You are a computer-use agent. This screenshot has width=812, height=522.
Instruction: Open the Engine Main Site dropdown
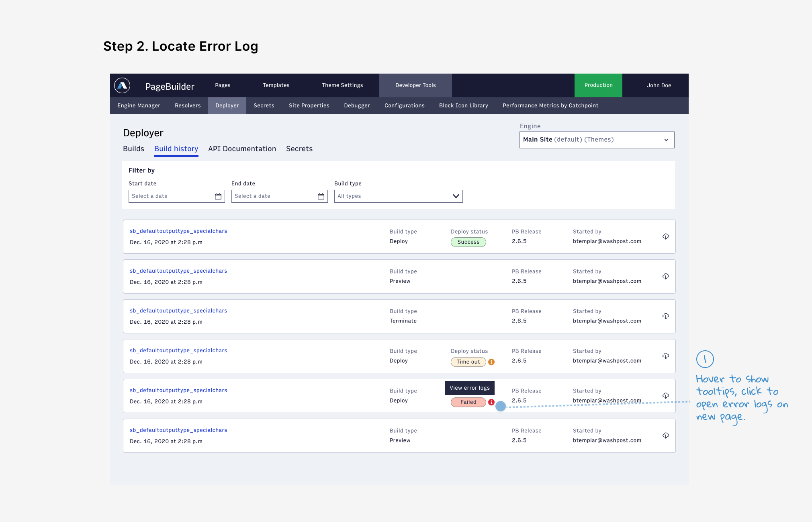click(597, 140)
